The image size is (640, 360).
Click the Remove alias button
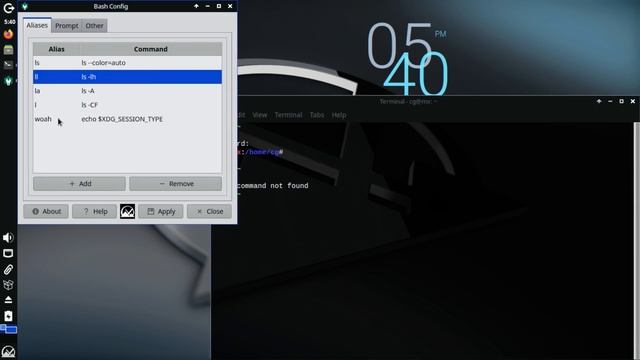pos(176,184)
